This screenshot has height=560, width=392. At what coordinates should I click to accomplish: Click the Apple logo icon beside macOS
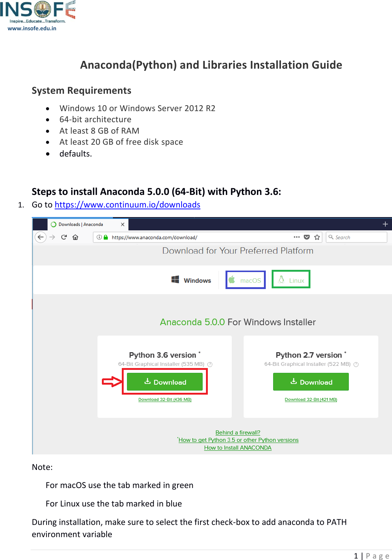click(x=232, y=279)
